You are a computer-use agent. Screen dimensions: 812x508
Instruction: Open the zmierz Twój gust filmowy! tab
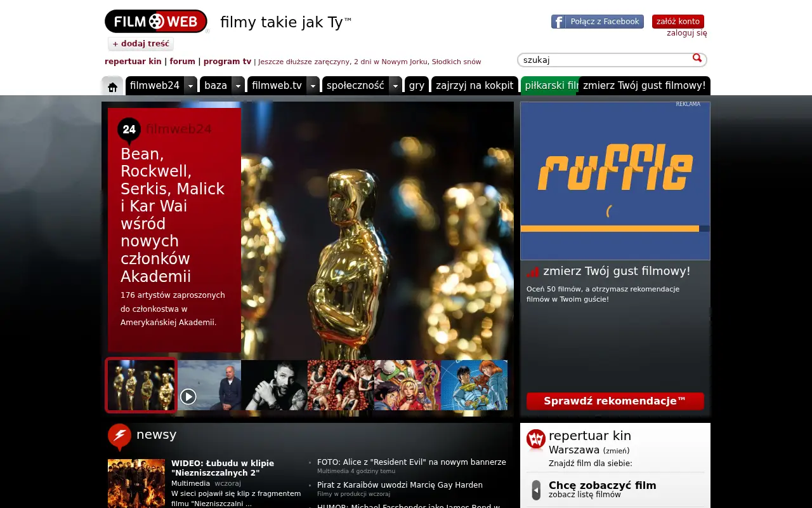644,86
